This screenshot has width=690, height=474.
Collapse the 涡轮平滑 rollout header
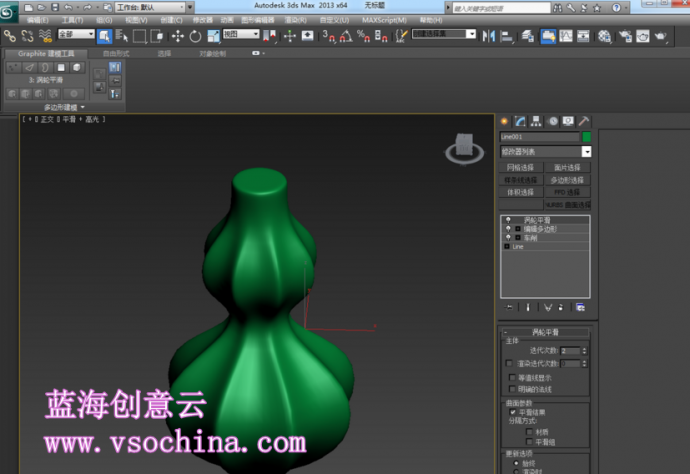pyautogui.click(x=545, y=332)
